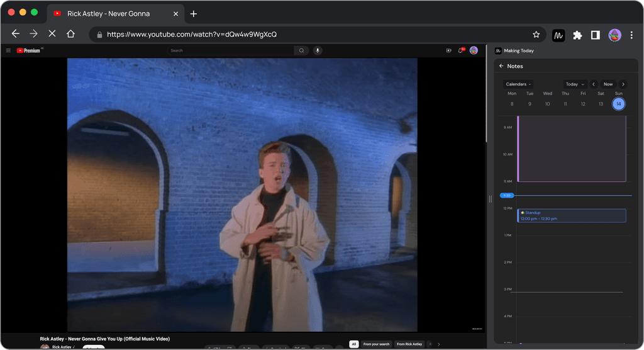Viewport: 644px width, 350px height.
Task: Open the Chrome three-dot menu
Action: pos(631,35)
